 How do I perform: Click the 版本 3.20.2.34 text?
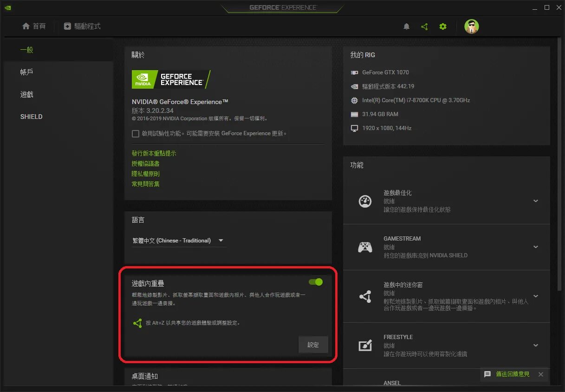153,111
